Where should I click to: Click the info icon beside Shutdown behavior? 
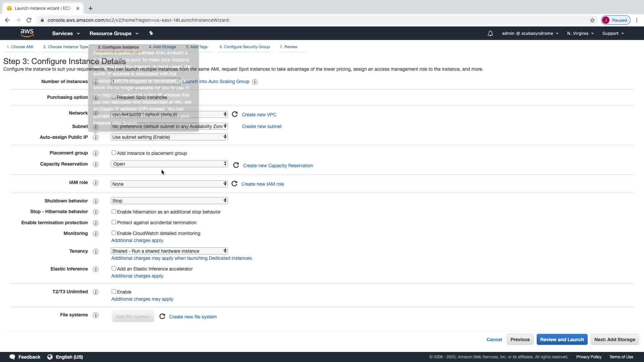pos(96,201)
